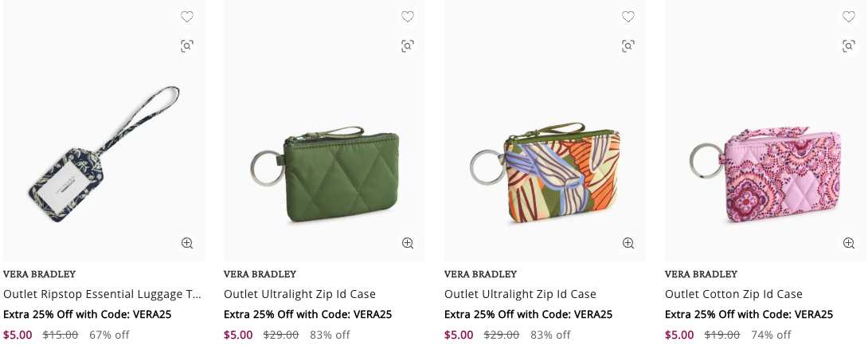Favorite the Ripstop Essential Luggage Tag with heart
The width and height of the screenshot is (868, 353).
click(x=186, y=17)
